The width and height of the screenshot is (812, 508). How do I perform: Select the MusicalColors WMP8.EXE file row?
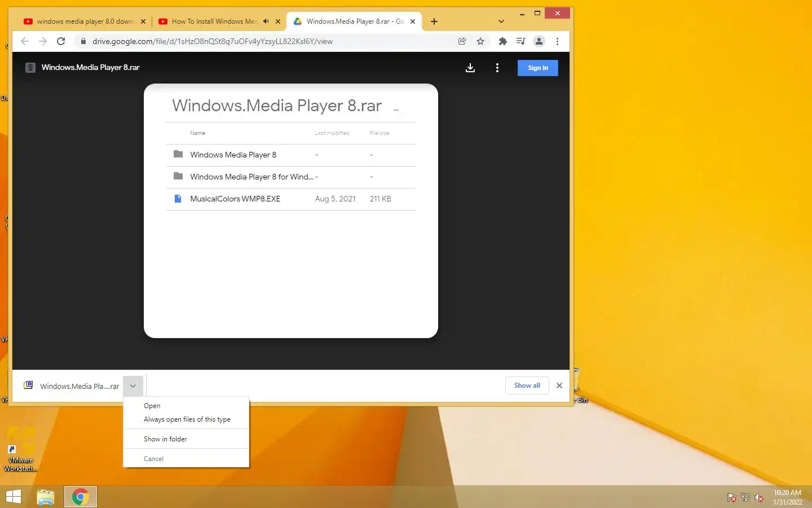tap(291, 199)
